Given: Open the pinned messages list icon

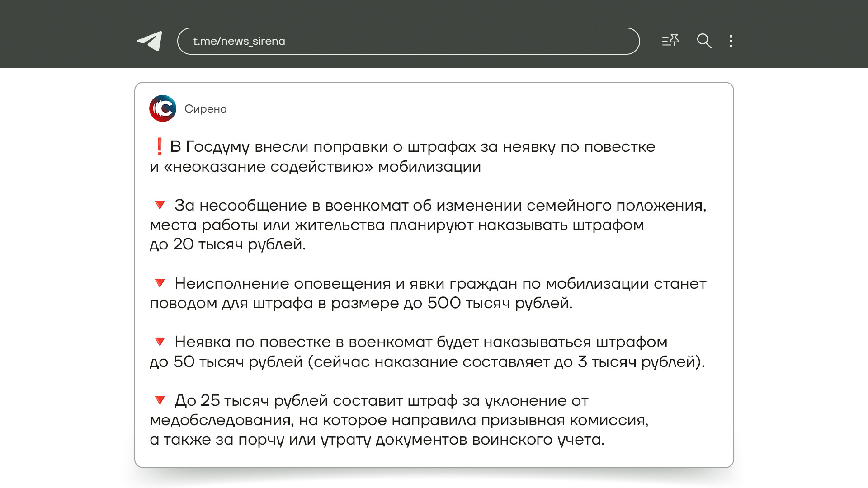Looking at the screenshot, I should [x=670, y=41].
